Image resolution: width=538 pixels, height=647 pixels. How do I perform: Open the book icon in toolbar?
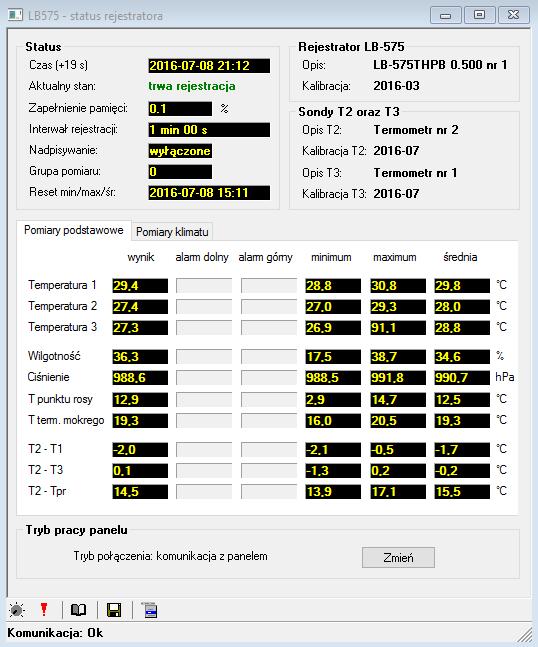click(x=78, y=610)
